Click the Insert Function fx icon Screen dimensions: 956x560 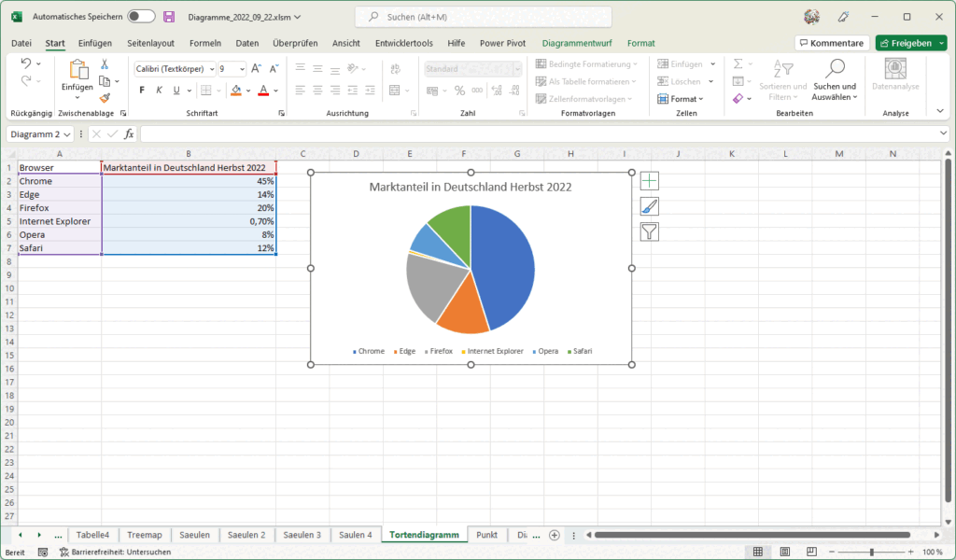pos(129,134)
